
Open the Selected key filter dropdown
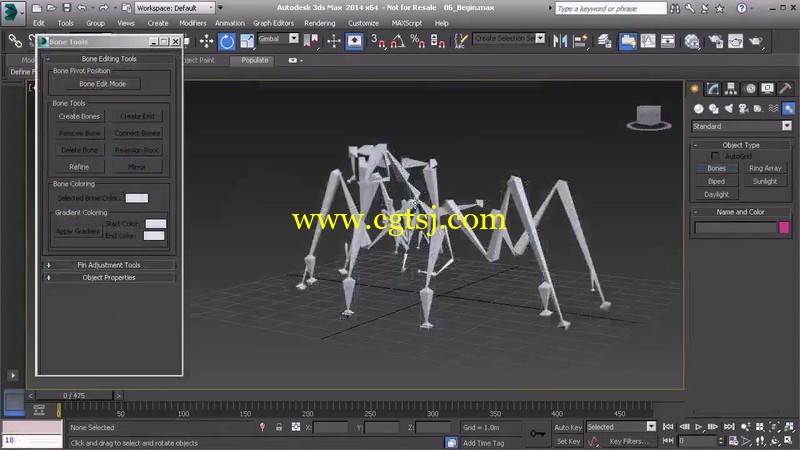[621, 427]
